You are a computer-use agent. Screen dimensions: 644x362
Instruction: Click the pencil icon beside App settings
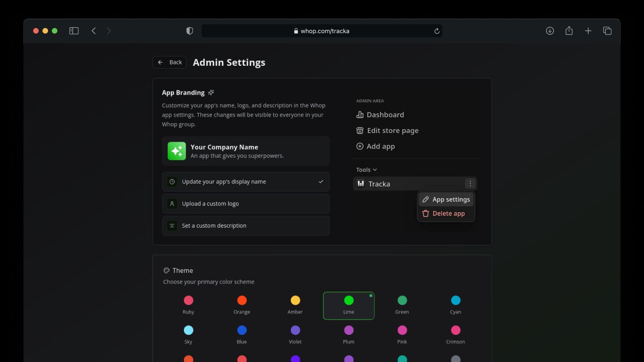(x=426, y=199)
